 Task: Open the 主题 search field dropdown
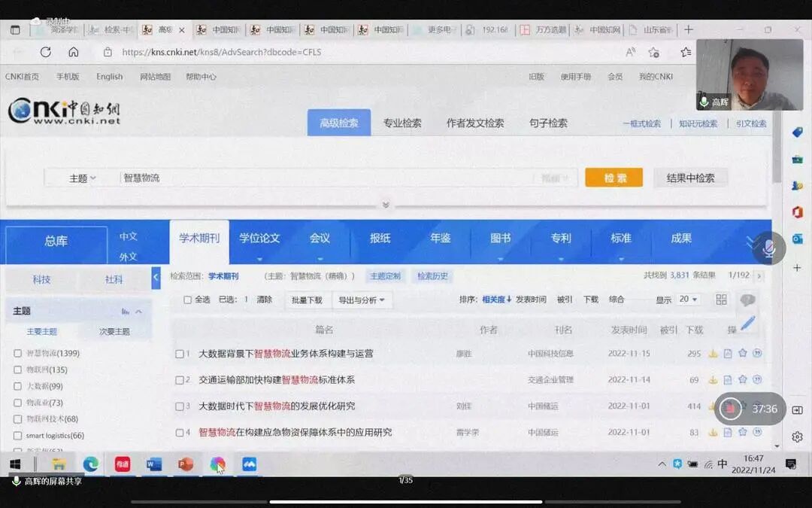point(83,178)
